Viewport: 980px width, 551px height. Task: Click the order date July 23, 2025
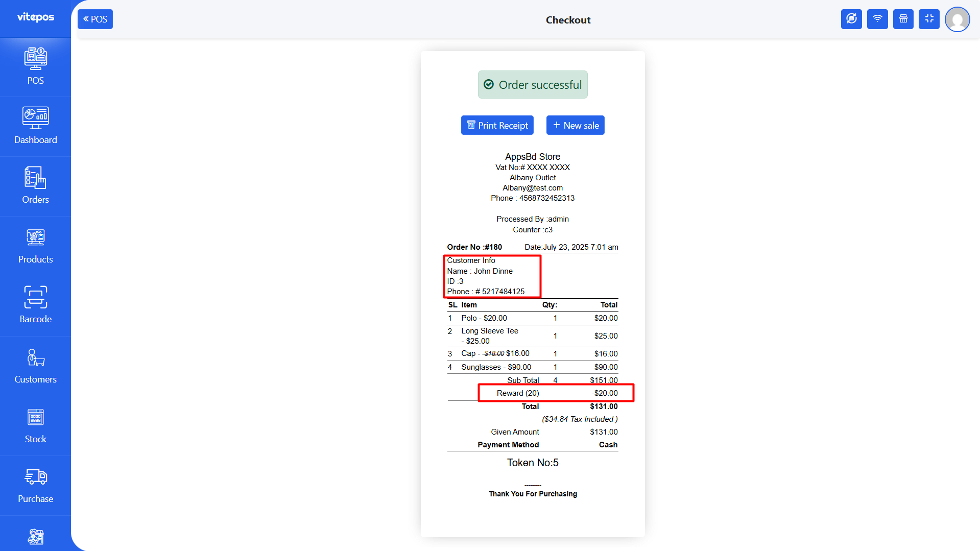571,247
